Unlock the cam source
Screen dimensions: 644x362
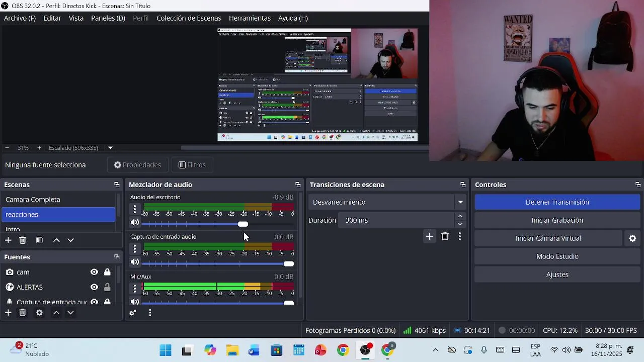107,272
